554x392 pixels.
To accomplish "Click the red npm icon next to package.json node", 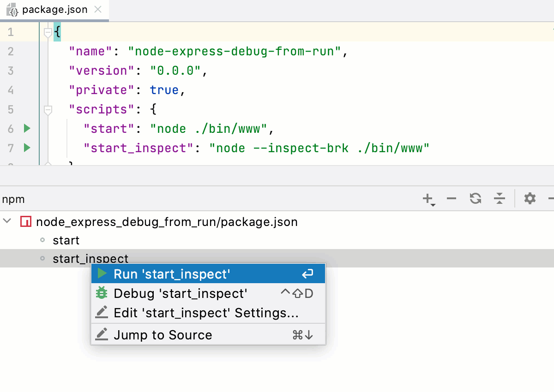I will pos(26,221).
